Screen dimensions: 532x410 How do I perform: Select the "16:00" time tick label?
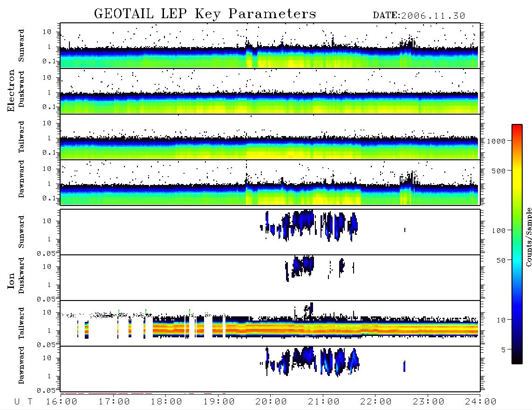pos(62,402)
